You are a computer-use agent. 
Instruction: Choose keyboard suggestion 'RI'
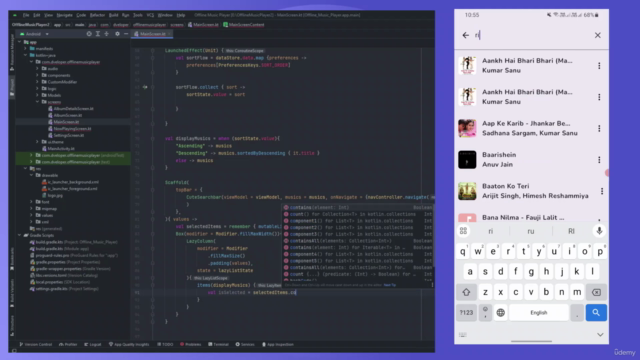(x=571, y=231)
